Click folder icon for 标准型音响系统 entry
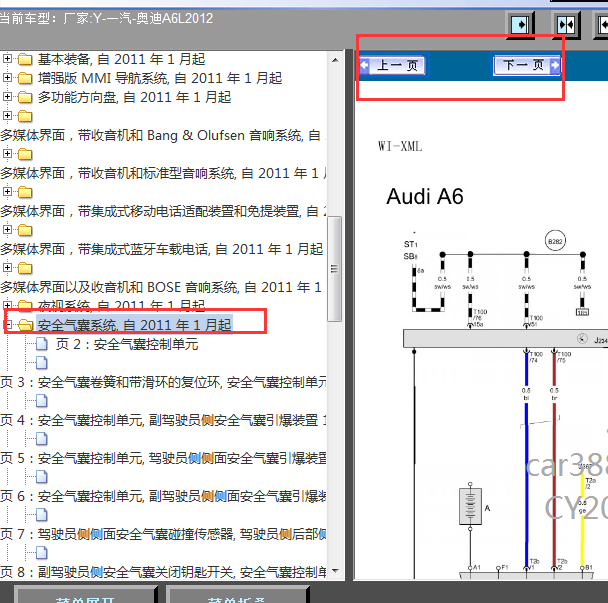Image resolution: width=608 pixels, height=603 pixels. (x=25, y=154)
